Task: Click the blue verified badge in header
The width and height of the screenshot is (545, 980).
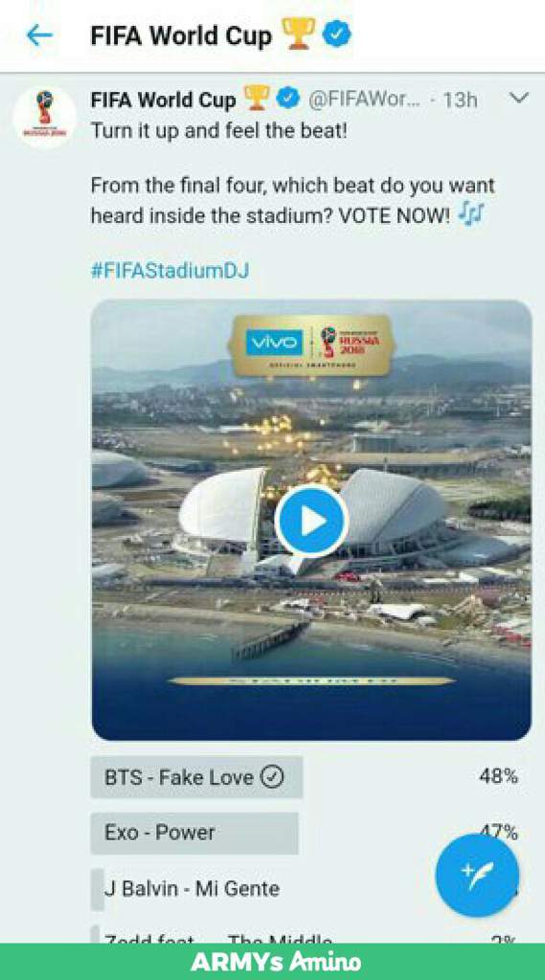Action: pyautogui.click(x=337, y=35)
